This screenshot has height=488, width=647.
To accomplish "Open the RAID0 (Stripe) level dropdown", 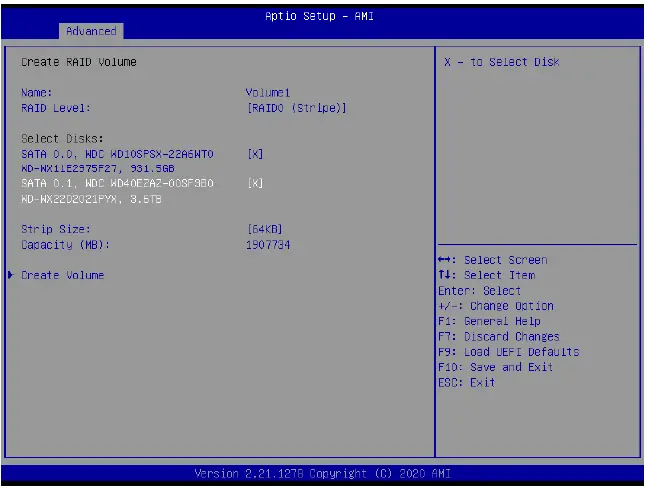I will click(x=297, y=108).
